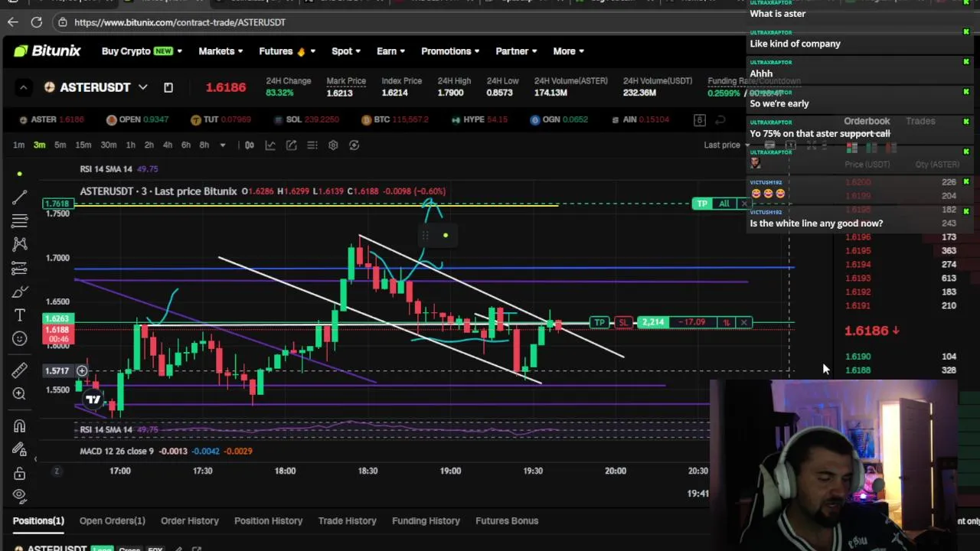
Task: Select the ruler measure tool
Action: (x=20, y=370)
